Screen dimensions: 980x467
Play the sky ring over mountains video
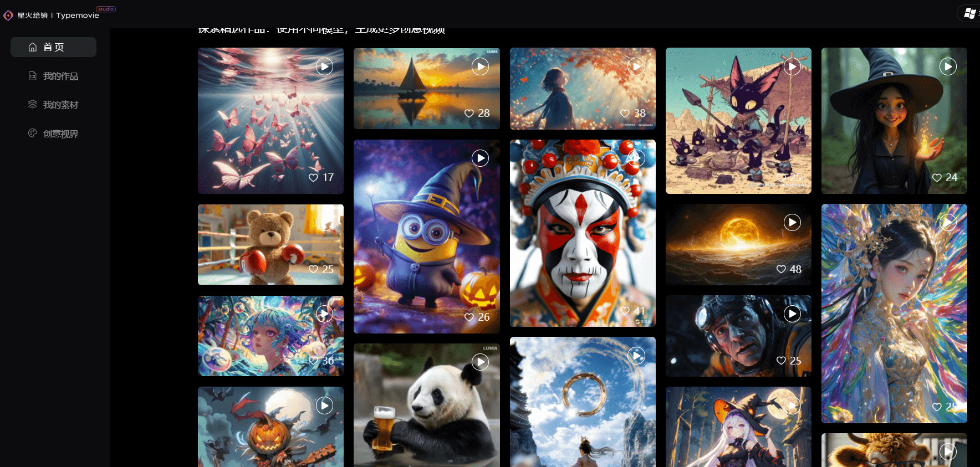pyautogui.click(x=636, y=355)
